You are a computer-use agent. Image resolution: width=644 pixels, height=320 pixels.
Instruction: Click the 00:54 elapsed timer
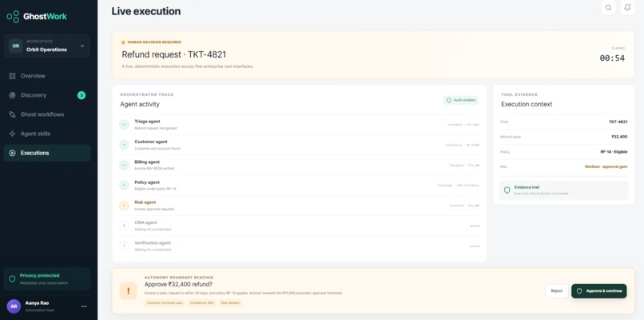pyautogui.click(x=612, y=58)
